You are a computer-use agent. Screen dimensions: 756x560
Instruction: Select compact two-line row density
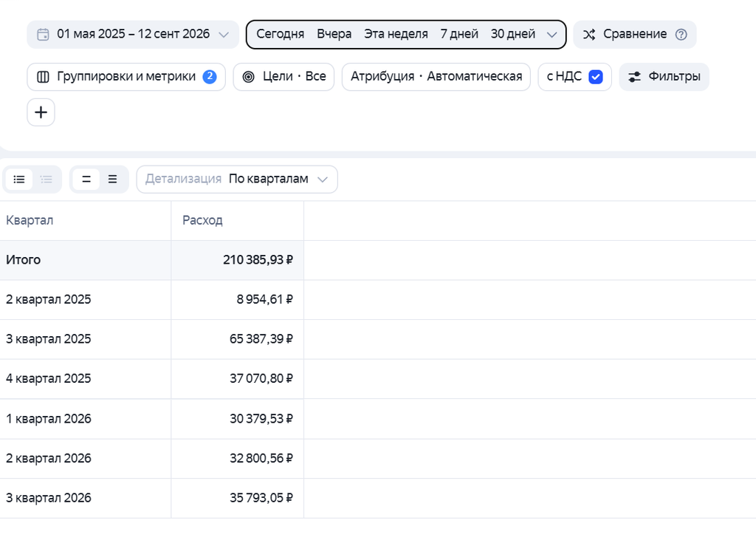[86, 180]
